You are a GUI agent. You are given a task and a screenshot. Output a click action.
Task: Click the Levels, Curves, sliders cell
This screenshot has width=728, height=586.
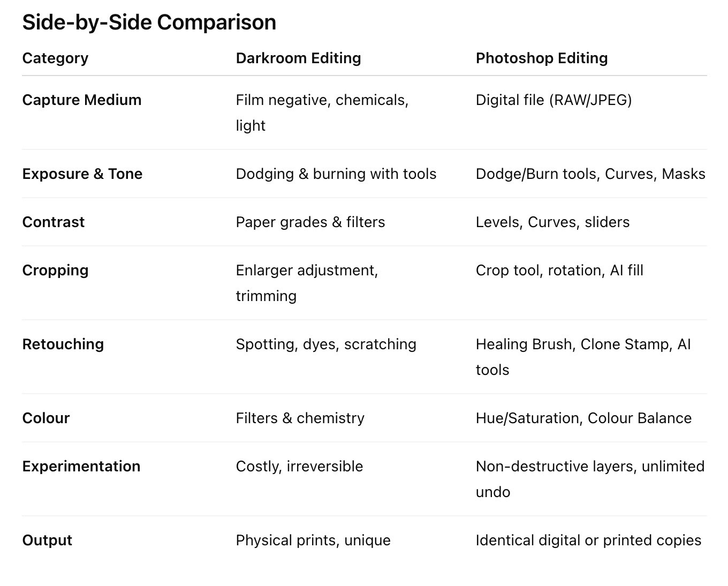(x=552, y=222)
